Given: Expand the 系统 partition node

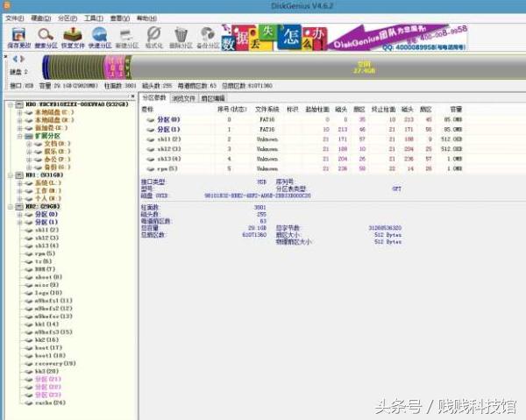Looking at the screenshot, I should pos(19,183).
